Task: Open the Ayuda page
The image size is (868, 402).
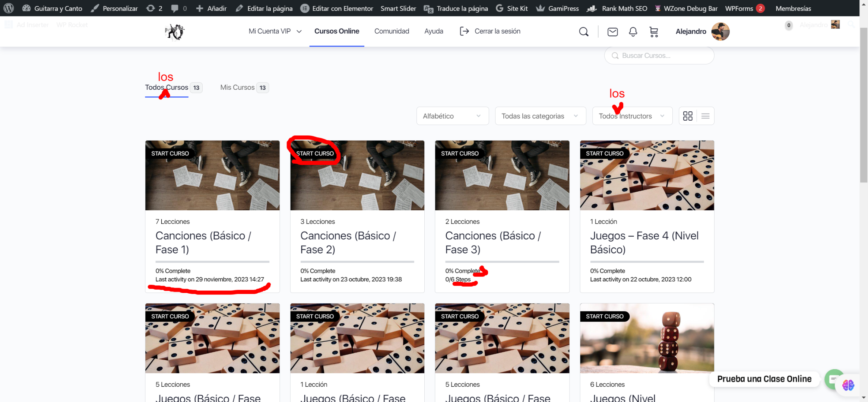Action: pyautogui.click(x=434, y=31)
